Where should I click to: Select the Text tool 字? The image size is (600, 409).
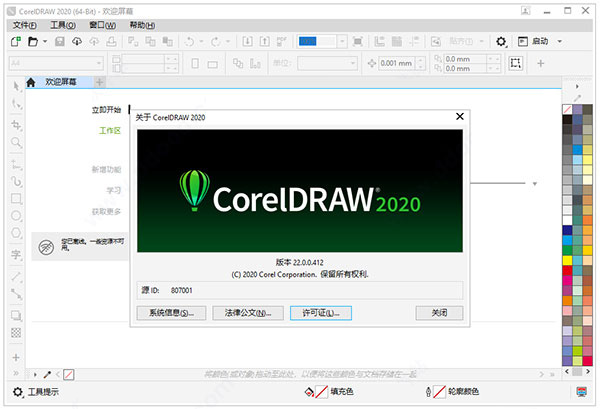[x=16, y=254]
